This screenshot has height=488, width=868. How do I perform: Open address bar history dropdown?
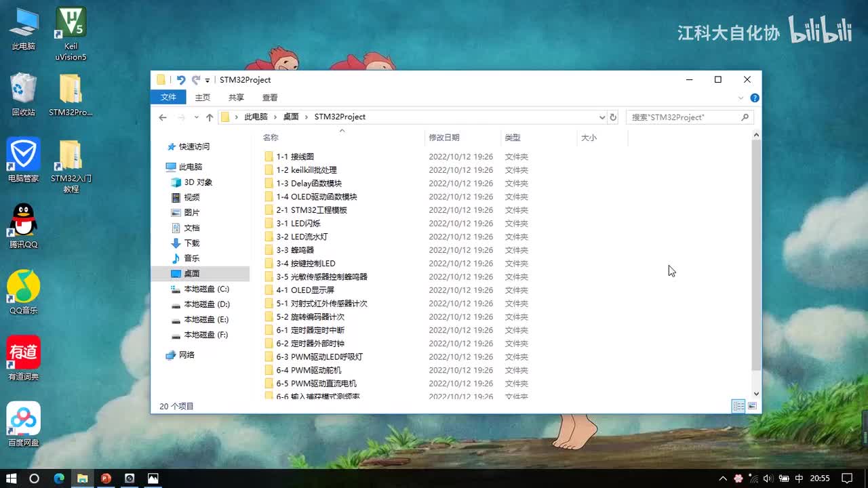pyautogui.click(x=602, y=117)
